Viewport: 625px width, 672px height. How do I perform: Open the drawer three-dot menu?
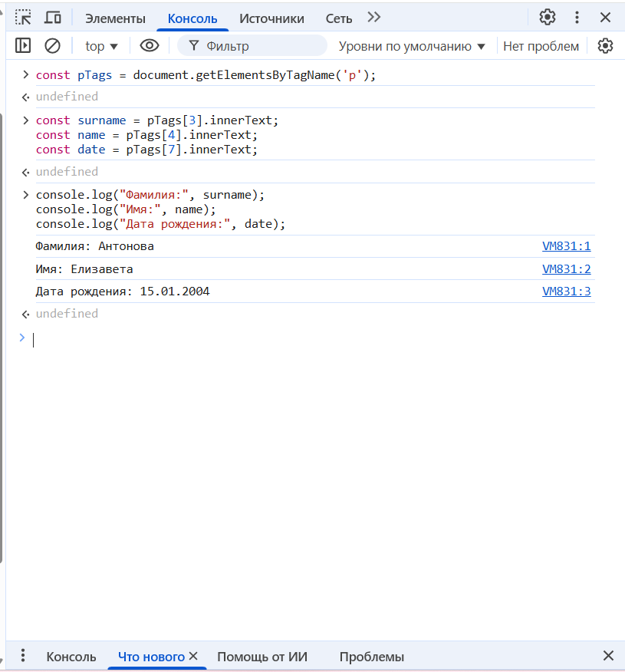pyautogui.click(x=23, y=656)
